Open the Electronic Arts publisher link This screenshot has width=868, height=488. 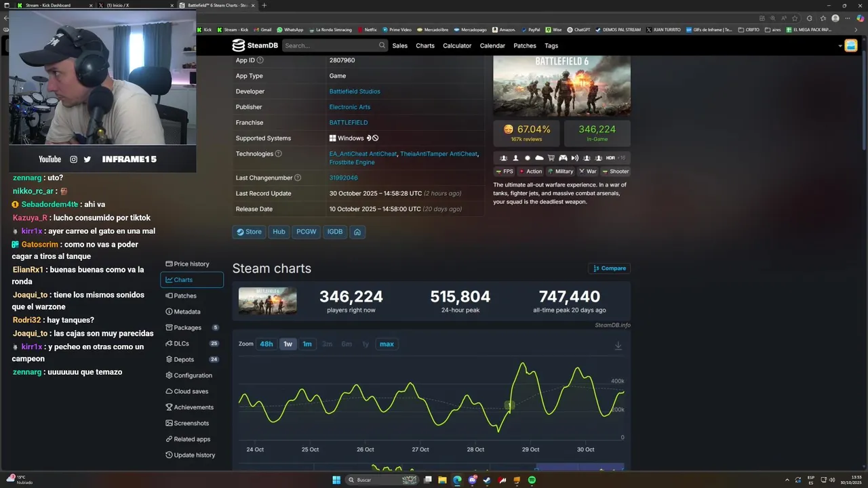coord(350,107)
